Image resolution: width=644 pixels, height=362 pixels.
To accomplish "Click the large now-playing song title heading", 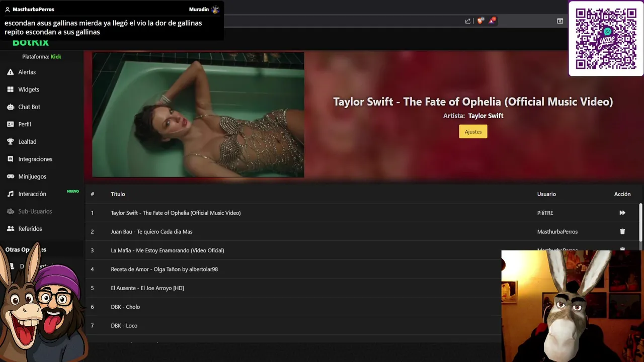I will (x=473, y=102).
